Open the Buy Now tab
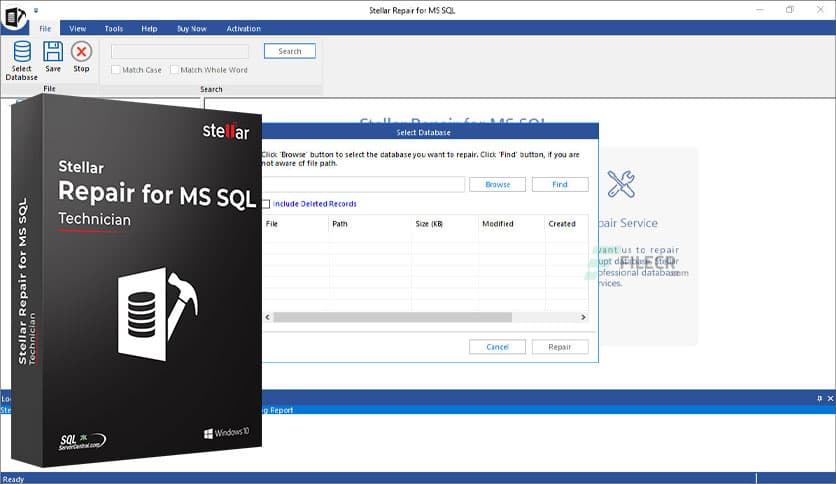836x484 pixels. [x=191, y=29]
